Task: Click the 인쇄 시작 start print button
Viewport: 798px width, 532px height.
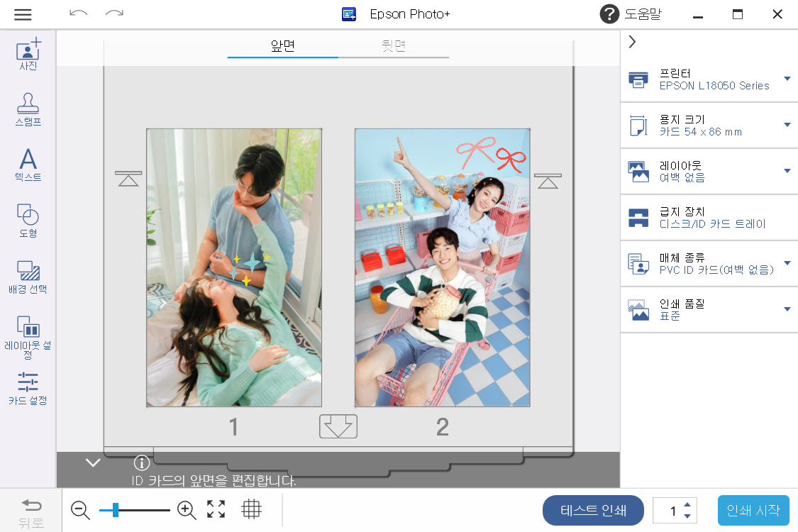Action: 754,510
